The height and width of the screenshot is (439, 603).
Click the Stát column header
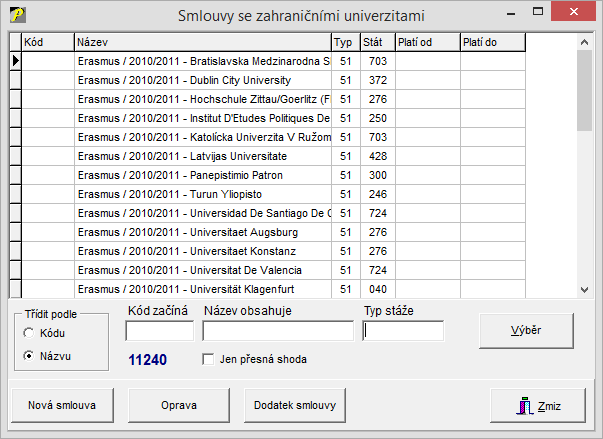377,42
